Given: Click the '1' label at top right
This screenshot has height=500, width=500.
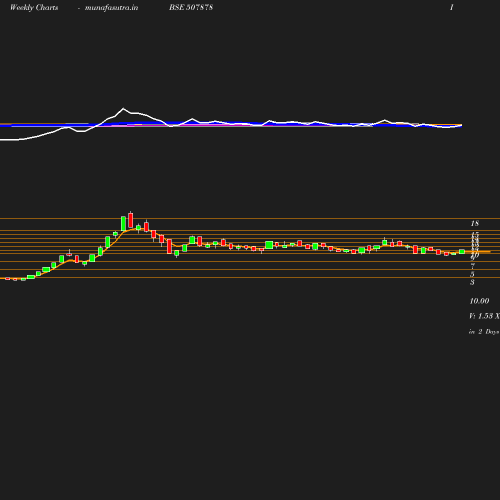Looking at the screenshot, I should tap(452, 7).
